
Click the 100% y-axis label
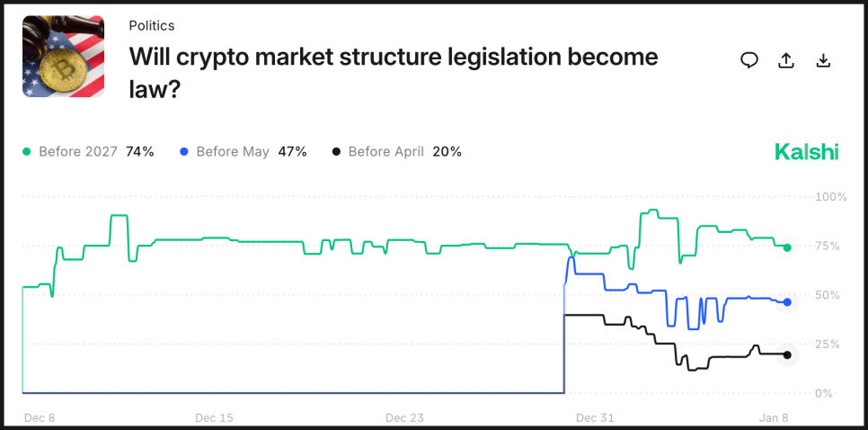(830, 196)
